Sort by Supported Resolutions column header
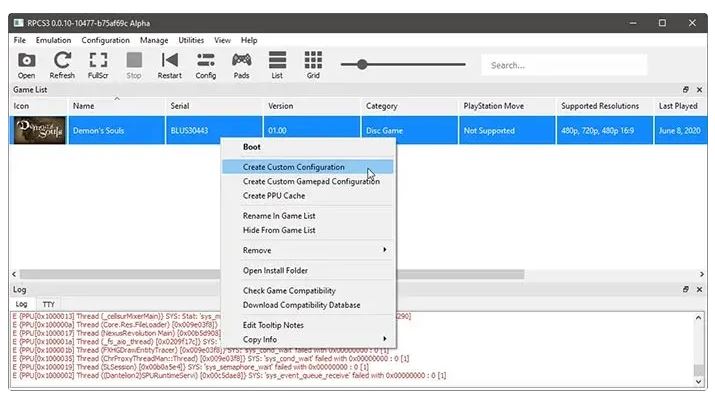Image resolution: width=715 pixels, height=410 pixels. pyautogui.click(x=604, y=106)
